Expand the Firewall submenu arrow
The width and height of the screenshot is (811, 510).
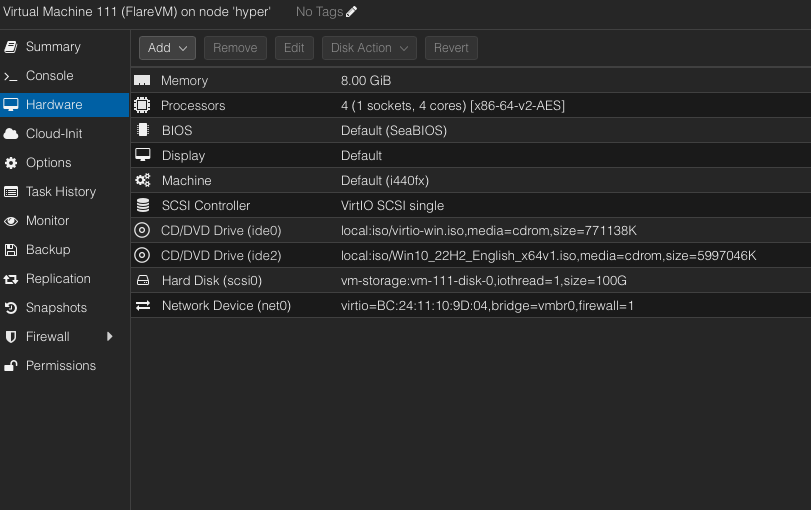[110, 337]
